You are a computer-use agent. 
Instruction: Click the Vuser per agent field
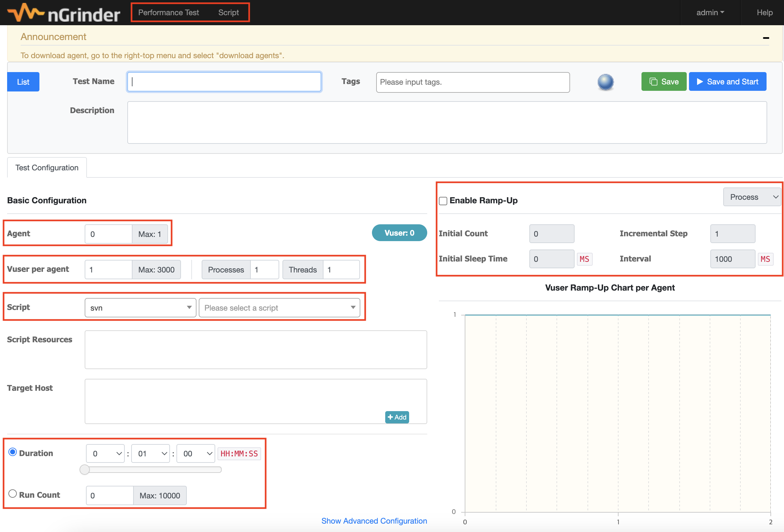[x=109, y=270]
